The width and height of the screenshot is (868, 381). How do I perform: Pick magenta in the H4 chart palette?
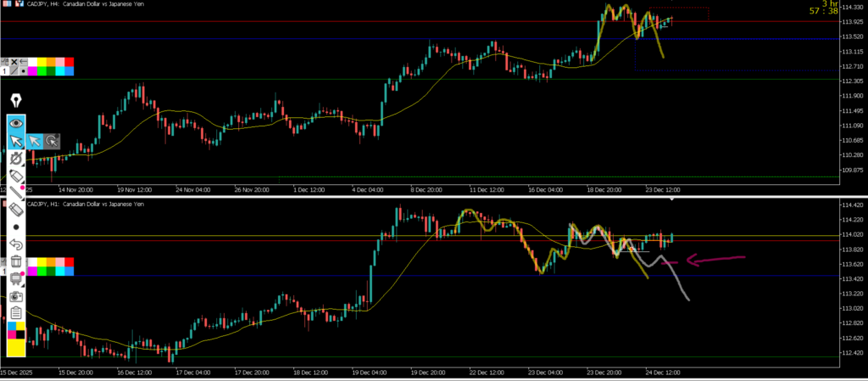(x=32, y=71)
